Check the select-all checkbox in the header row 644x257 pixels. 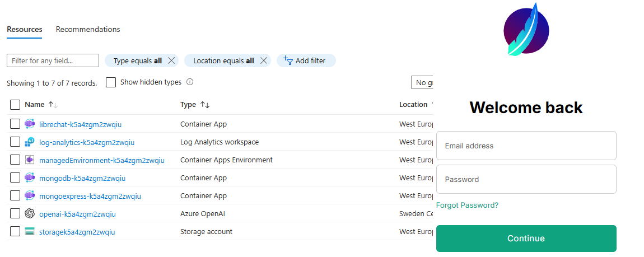tap(15, 105)
